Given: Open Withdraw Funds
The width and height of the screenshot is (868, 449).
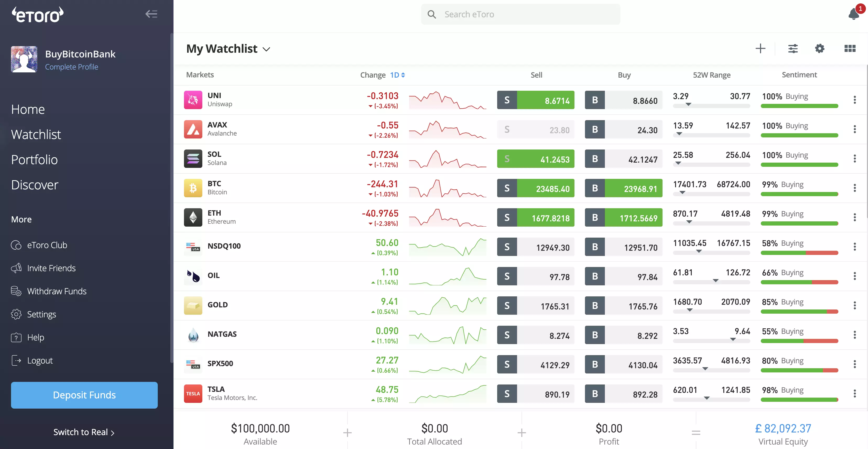Looking at the screenshot, I should pos(48,291).
